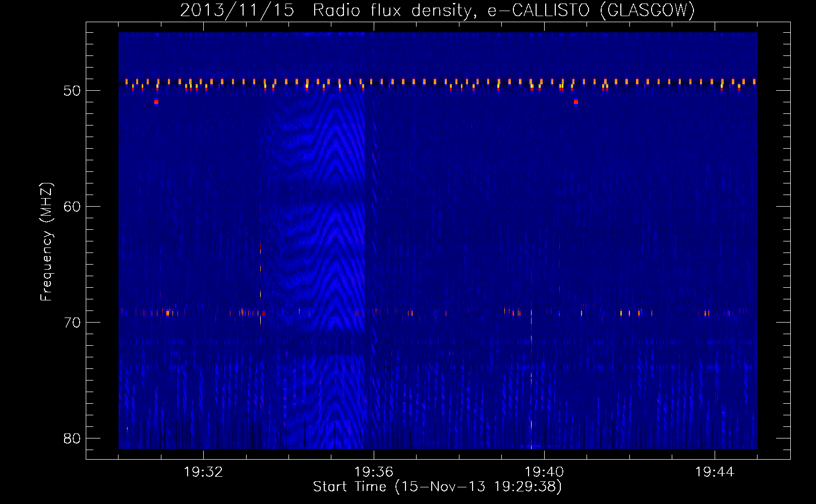Click the 50 frequency tick label
The height and width of the screenshot is (504, 816).
pos(73,91)
